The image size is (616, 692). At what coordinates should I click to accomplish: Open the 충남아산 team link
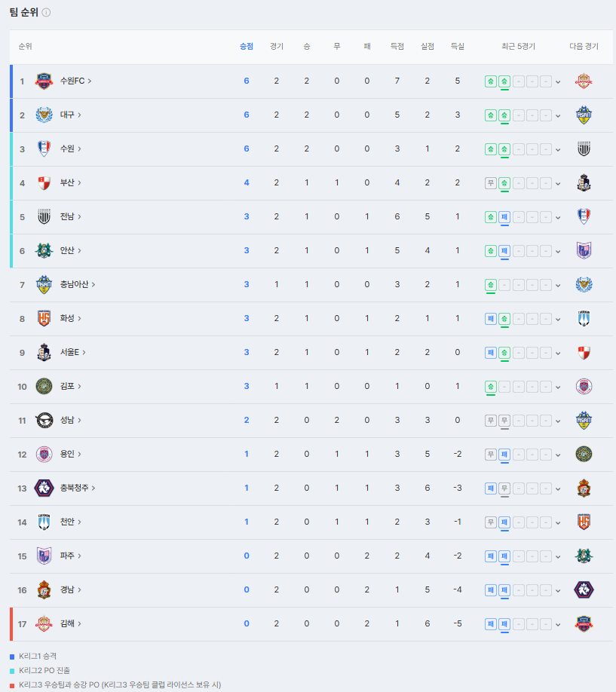[x=78, y=284]
